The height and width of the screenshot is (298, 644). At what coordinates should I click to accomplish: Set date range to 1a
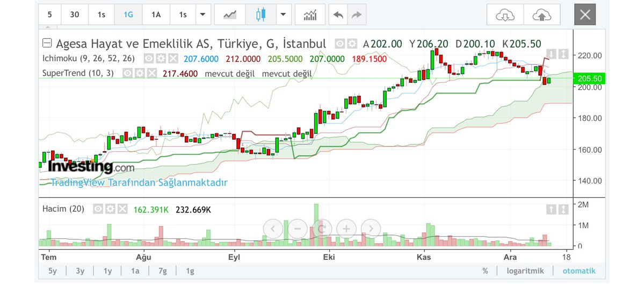click(x=135, y=271)
